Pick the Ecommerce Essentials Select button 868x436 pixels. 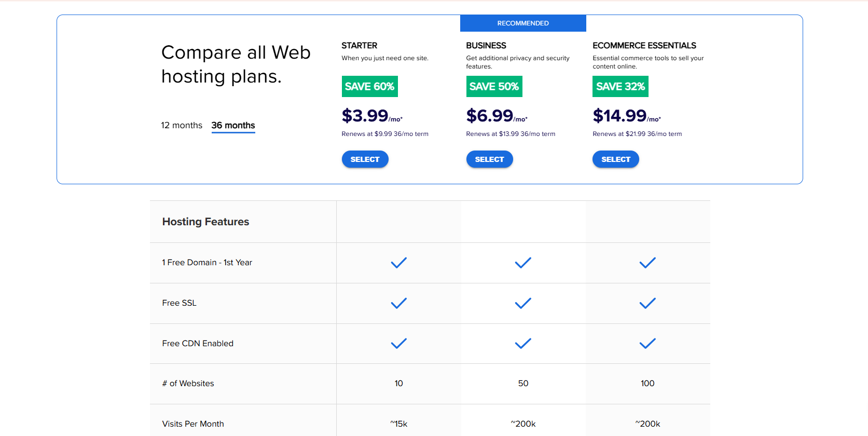(x=615, y=159)
